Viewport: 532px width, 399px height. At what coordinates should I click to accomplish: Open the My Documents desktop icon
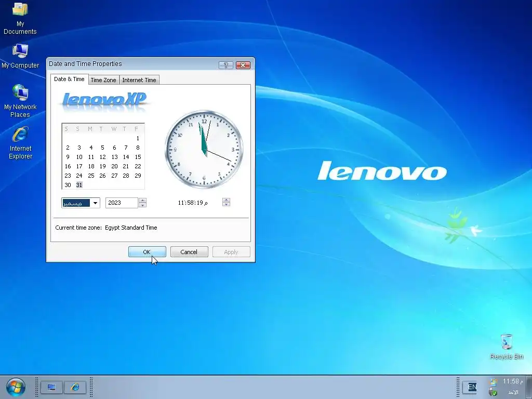pos(20,19)
